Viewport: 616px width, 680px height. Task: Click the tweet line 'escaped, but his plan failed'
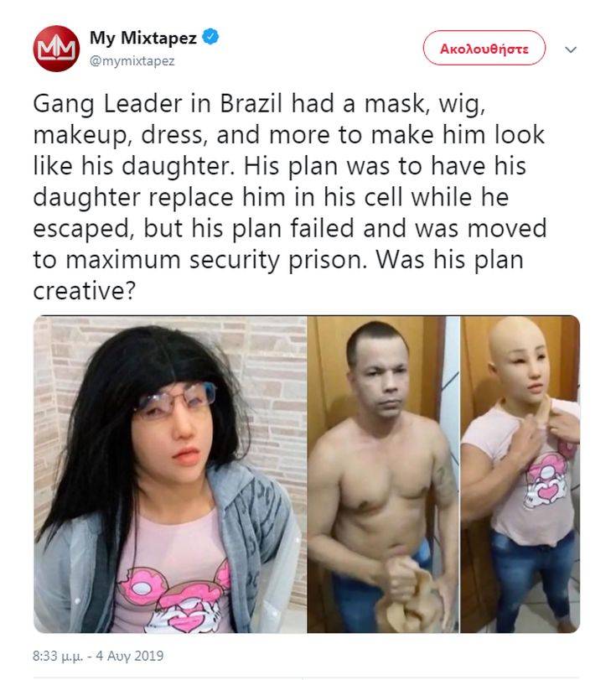[290, 229]
